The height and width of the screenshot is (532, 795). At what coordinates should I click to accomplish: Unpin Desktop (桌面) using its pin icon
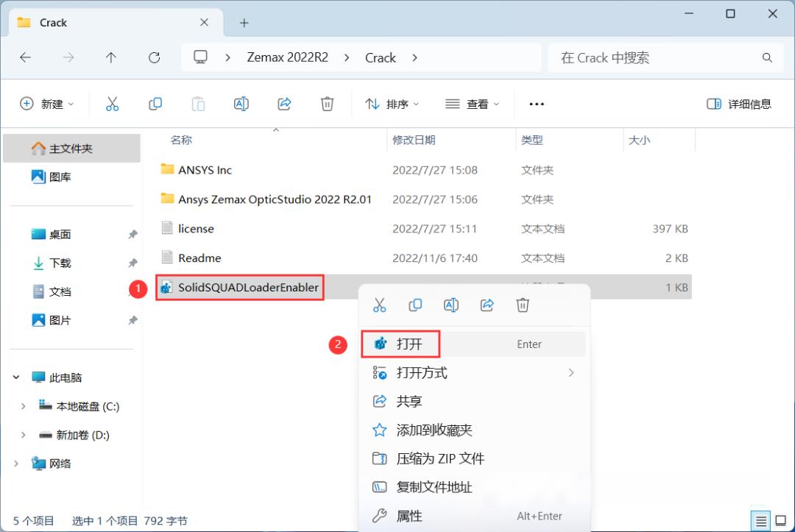point(132,234)
